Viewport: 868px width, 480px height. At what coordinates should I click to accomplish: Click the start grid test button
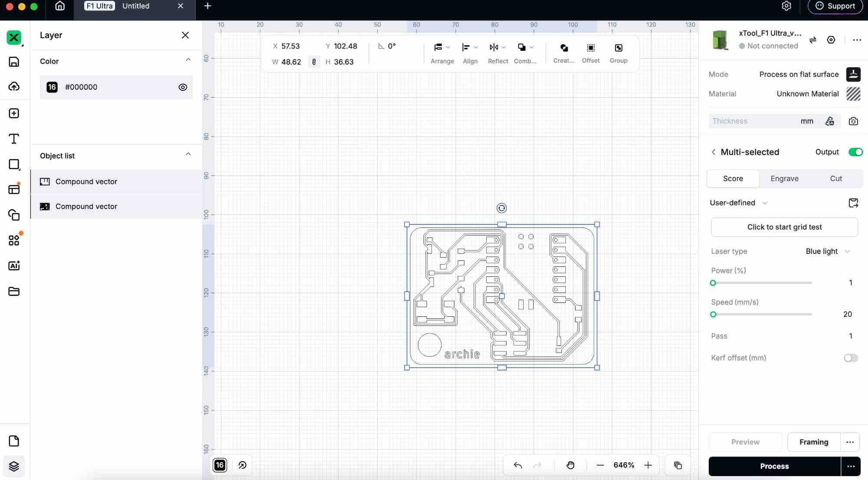(x=784, y=227)
